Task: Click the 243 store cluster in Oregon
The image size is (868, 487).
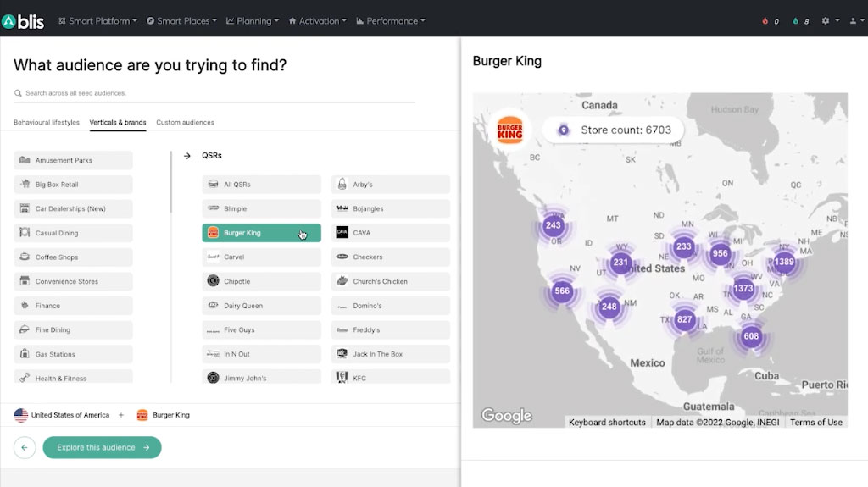Action: 553,225
